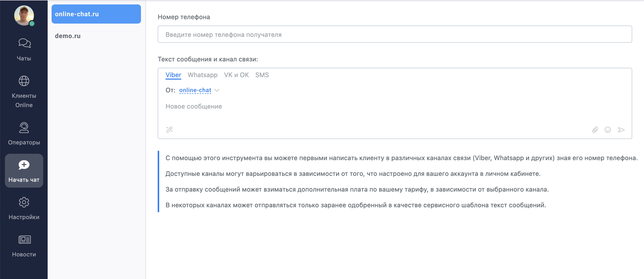Focus the recipient phone number field
The height and width of the screenshot is (279, 644).
[x=394, y=35]
